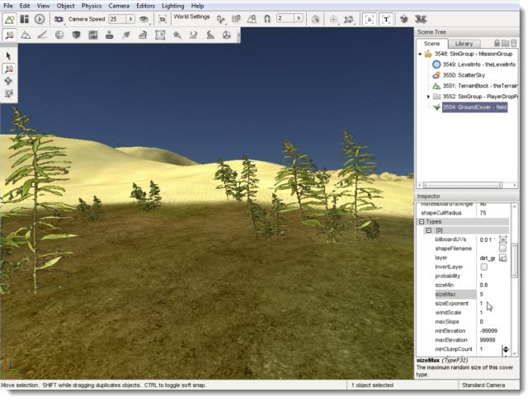Open the Camera Speed dropdown arrow

pos(129,18)
